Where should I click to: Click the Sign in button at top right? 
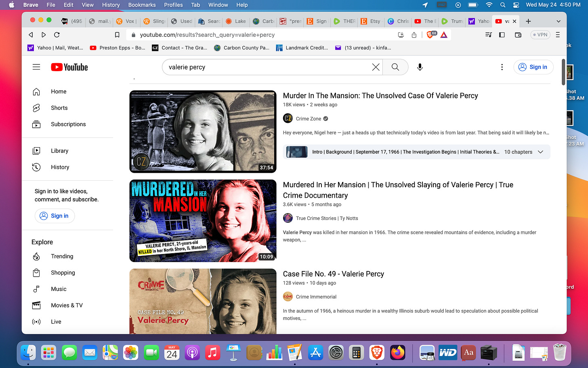coord(533,67)
